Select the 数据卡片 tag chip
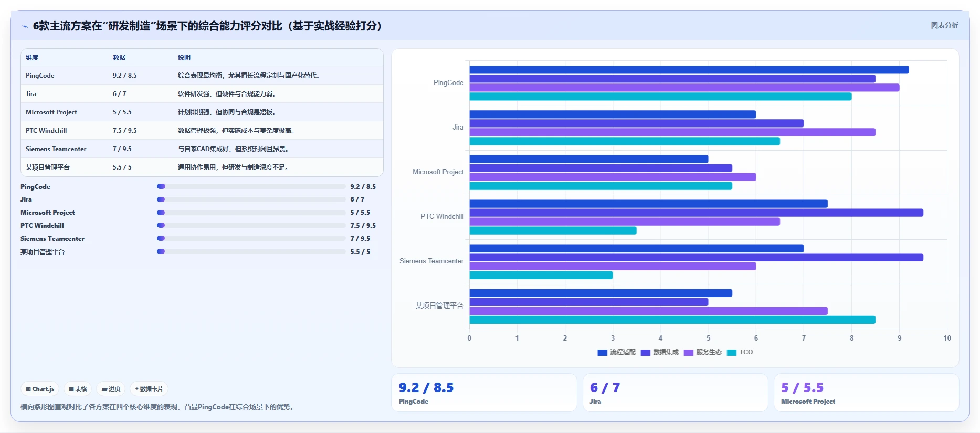The width and height of the screenshot is (980, 433). (x=149, y=389)
